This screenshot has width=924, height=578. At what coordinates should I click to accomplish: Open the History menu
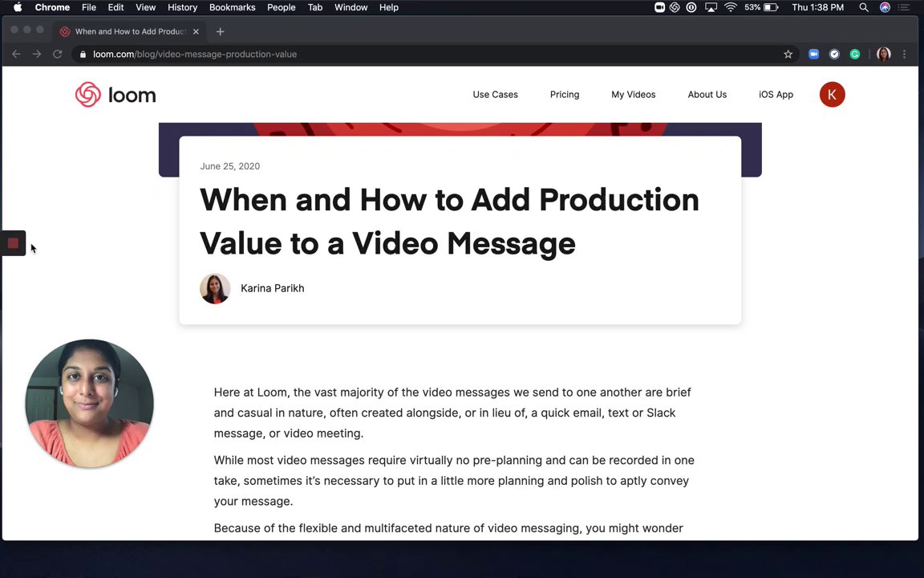click(x=182, y=7)
